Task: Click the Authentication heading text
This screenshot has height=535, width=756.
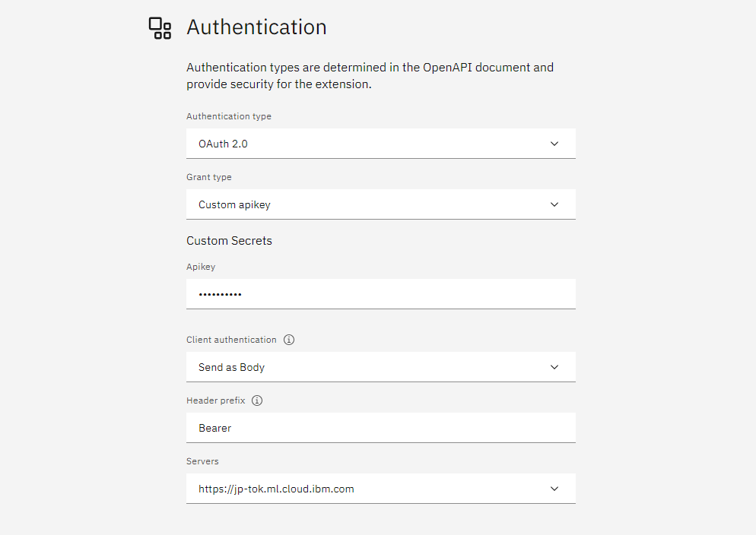Action: [256, 27]
